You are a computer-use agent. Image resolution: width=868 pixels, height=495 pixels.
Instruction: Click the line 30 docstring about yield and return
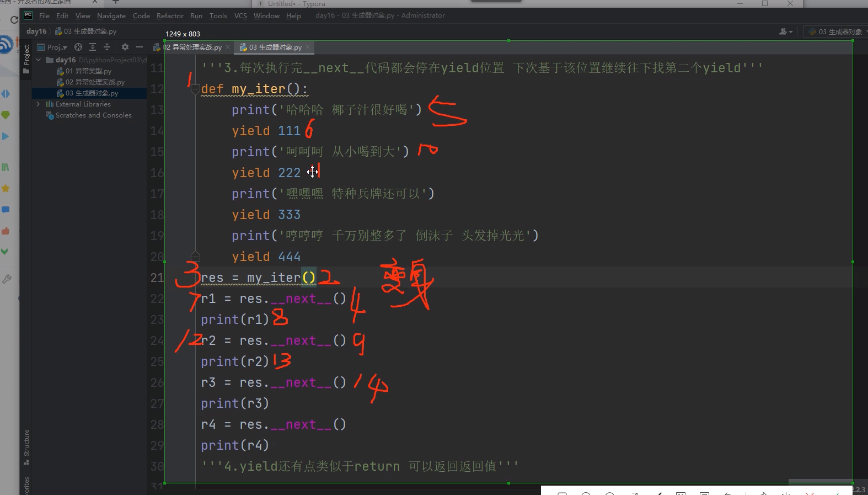tap(360, 466)
